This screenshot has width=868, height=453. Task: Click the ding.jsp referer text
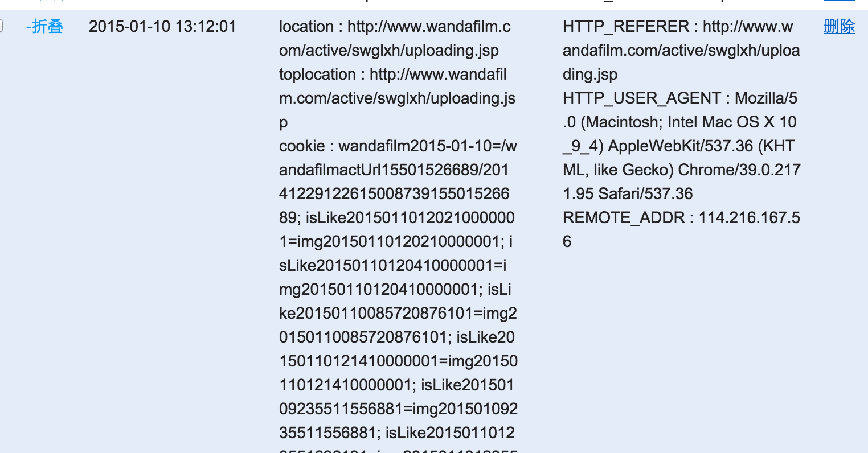pos(590,75)
